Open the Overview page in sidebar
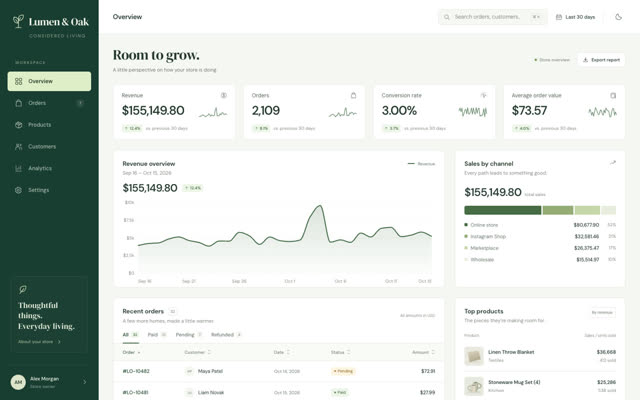 pyautogui.click(x=49, y=81)
